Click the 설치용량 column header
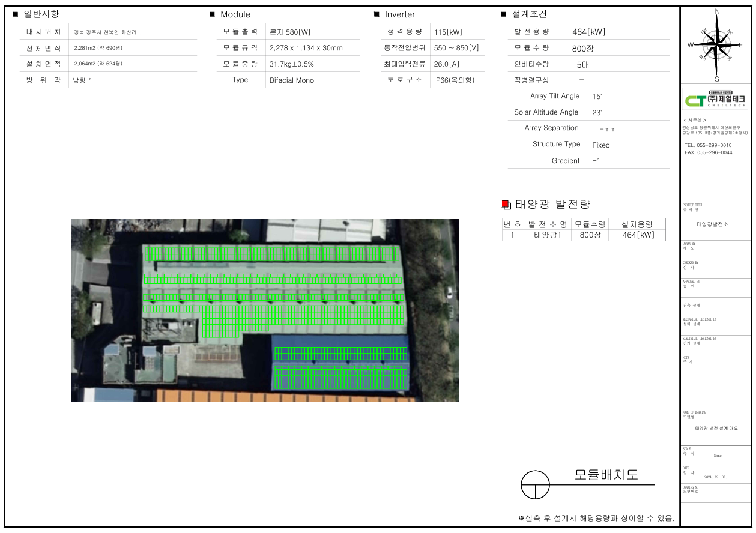 637,224
